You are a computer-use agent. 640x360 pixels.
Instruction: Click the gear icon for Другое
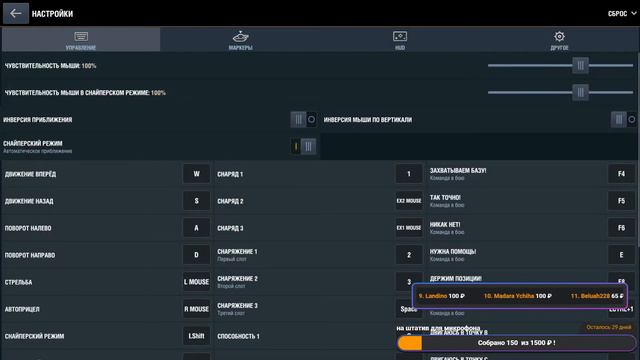tap(559, 36)
